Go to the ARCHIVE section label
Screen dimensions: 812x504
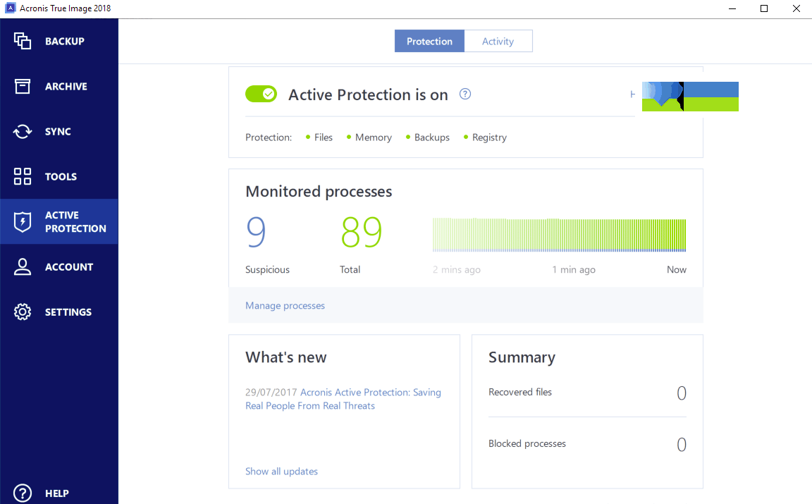coord(66,87)
